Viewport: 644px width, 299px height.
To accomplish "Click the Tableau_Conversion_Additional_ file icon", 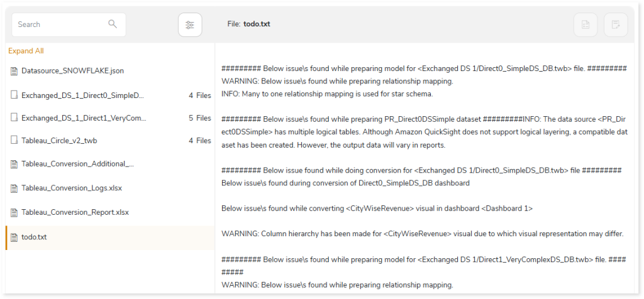I will pos(14,164).
